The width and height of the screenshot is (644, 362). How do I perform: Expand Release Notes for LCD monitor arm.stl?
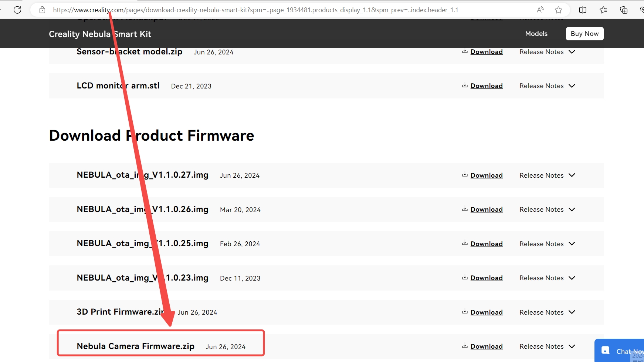547,86
